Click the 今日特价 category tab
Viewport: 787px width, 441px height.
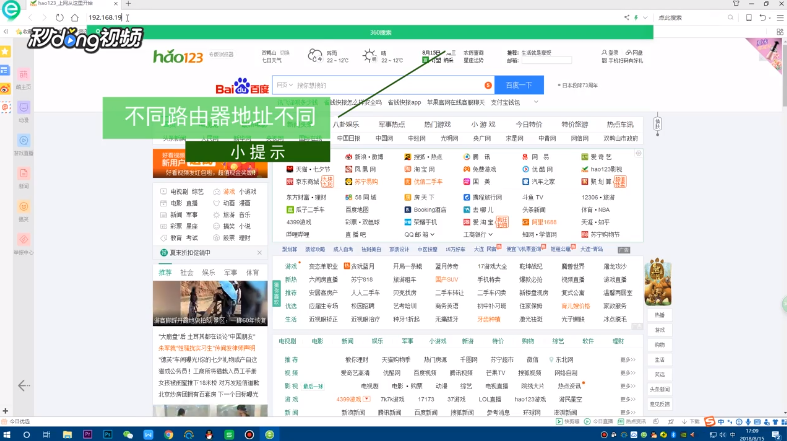click(529, 124)
